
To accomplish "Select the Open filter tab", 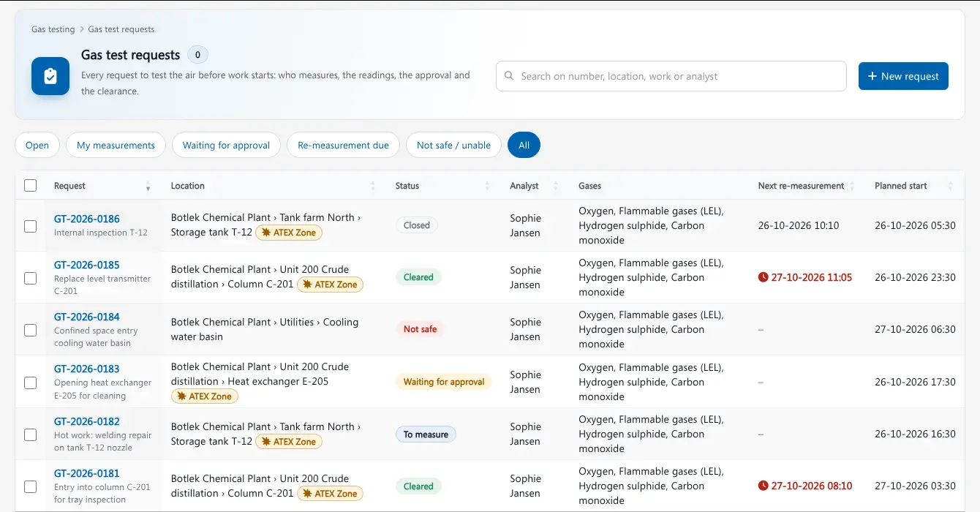I will [37, 145].
